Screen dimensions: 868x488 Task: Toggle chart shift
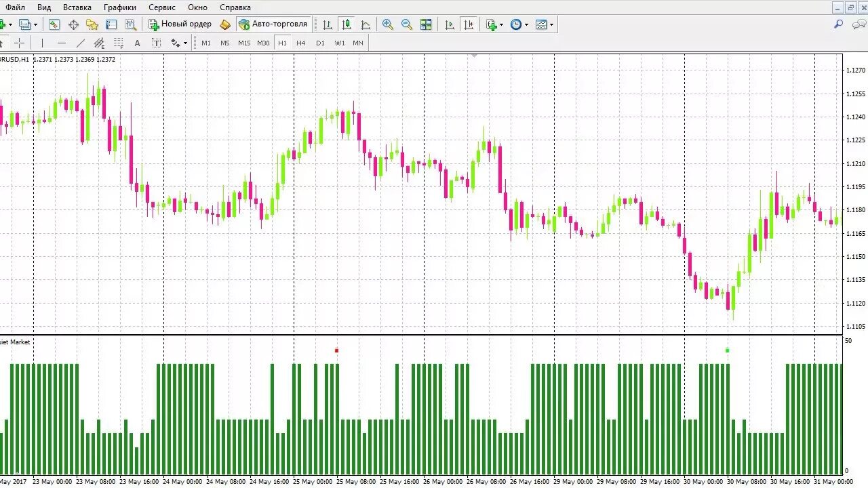coord(468,24)
